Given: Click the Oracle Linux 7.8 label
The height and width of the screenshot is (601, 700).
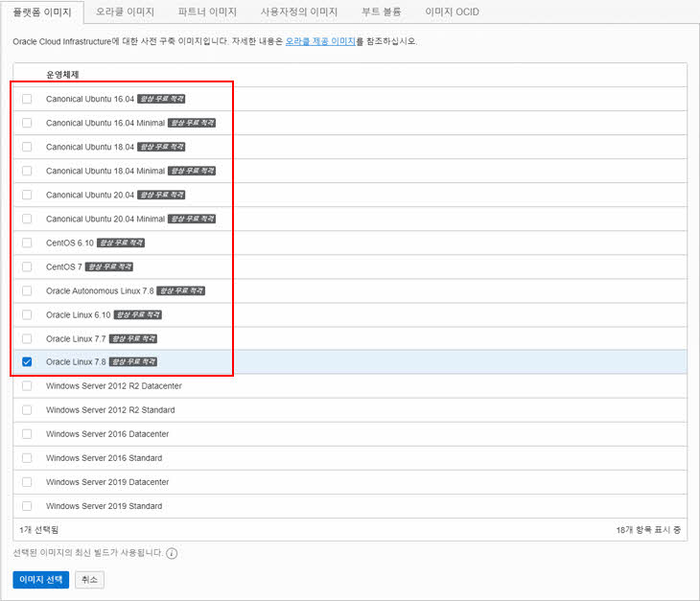Looking at the screenshot, I should (76, 362).
